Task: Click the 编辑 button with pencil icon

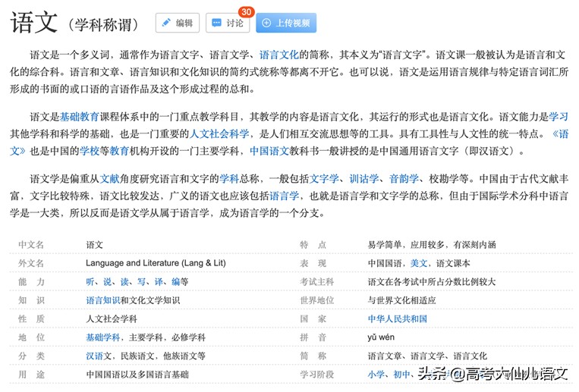Action: tap(178, 23)
